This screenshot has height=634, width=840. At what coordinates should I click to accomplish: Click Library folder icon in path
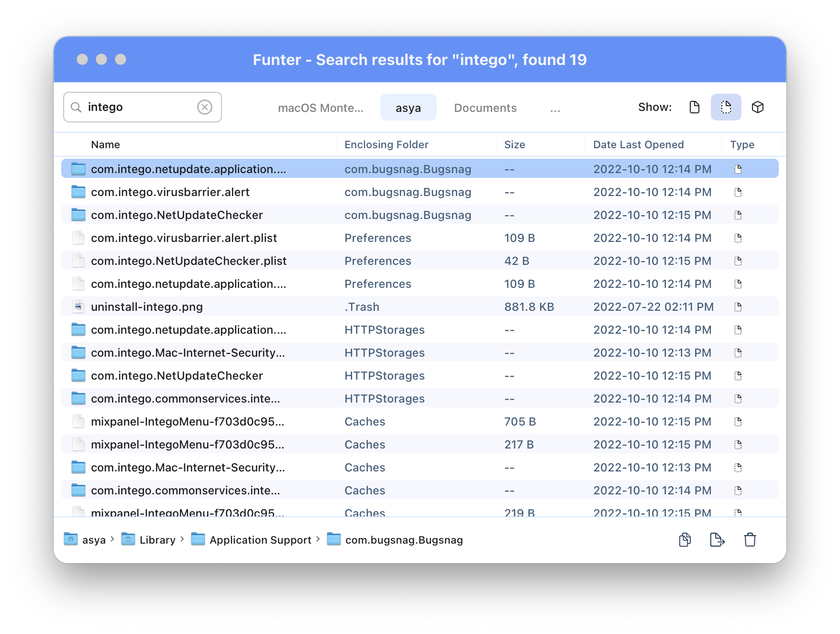point(128,539)
